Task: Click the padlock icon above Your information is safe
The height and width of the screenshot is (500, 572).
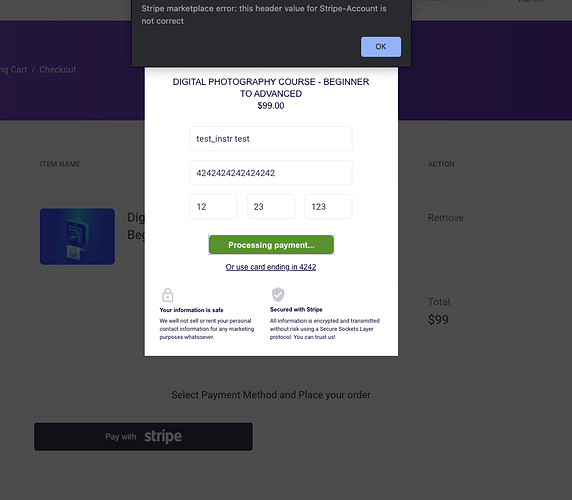Action: click(x=167, y=295)
